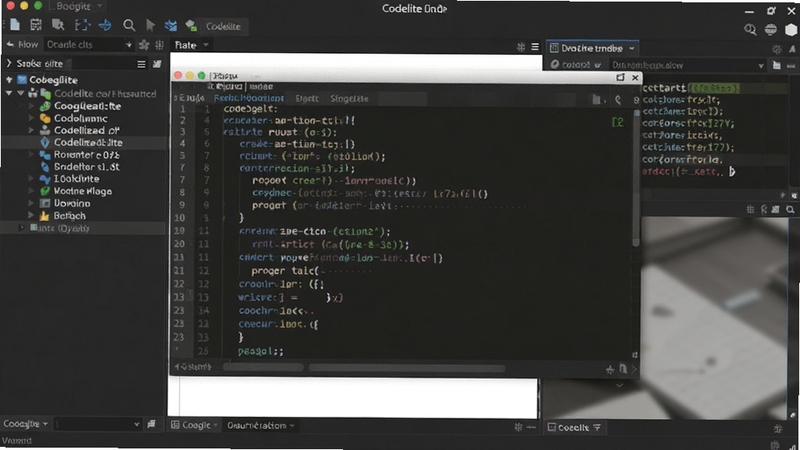Click the hamburger list icon above the editor
The height and width of the screenshot is (450, 800).
535,46
